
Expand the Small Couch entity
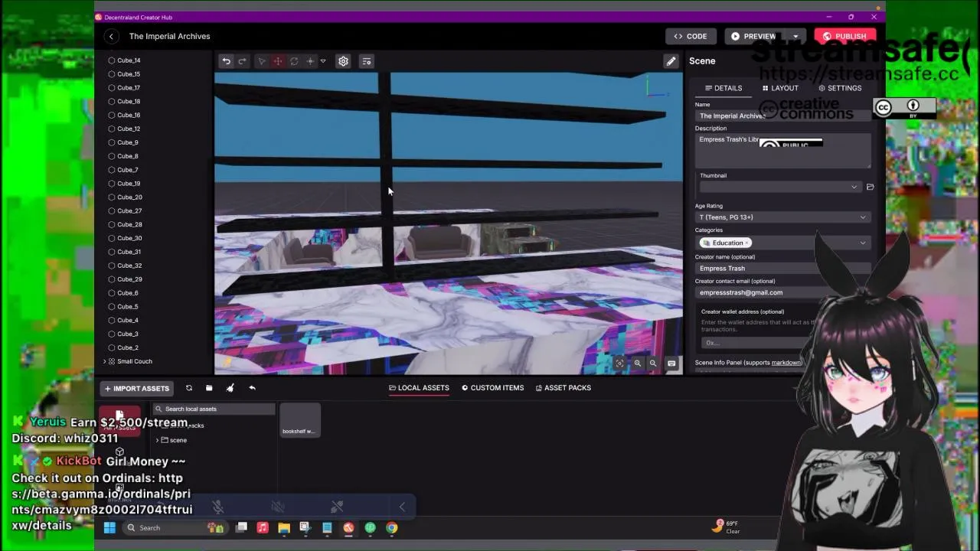[104, 361]
